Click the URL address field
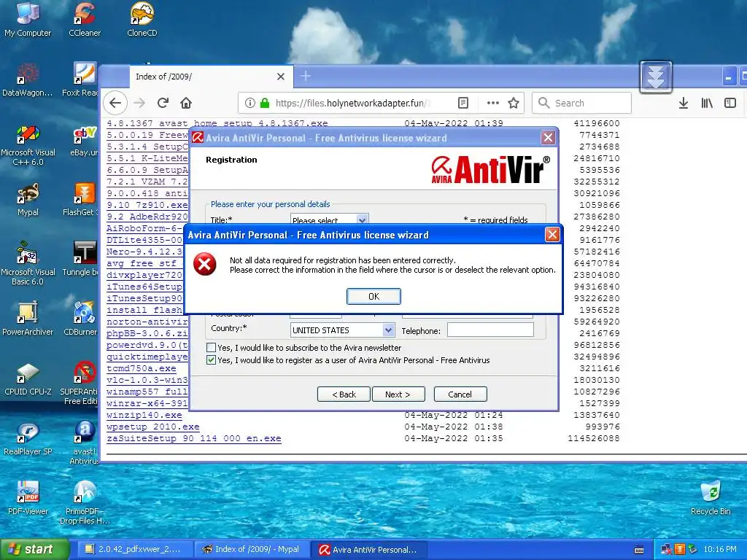 coord(352,103)
